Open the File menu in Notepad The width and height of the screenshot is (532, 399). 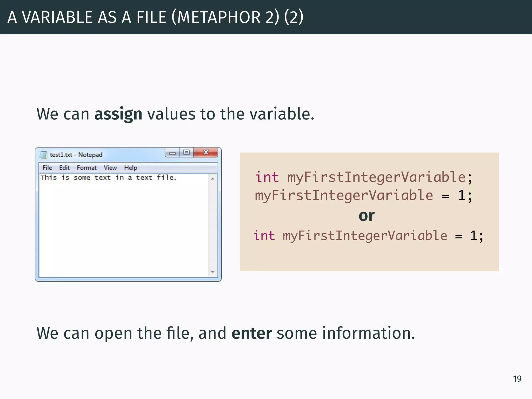[47, 168]
